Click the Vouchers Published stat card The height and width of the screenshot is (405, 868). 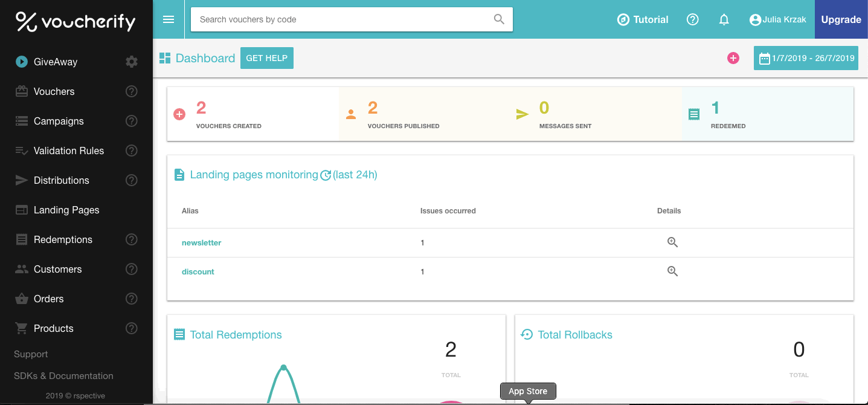(x=425, y=114)
